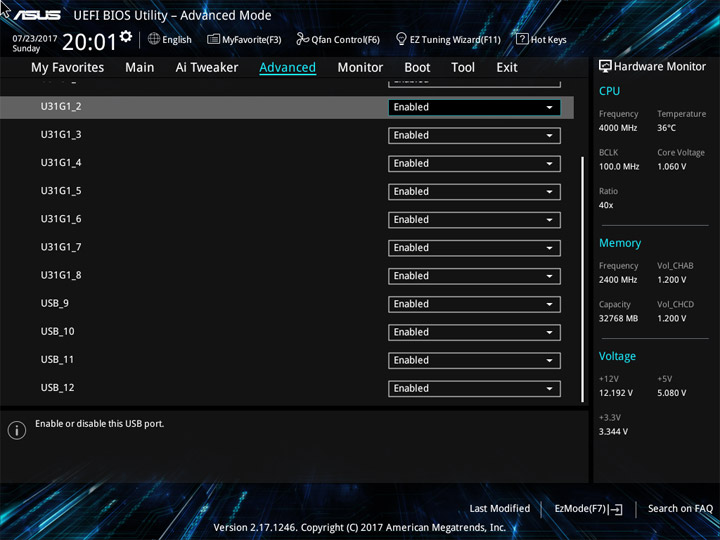The width and height of the screenshot is (720, 540).
Task: Select the USB_12 row label
Action: point(57,388)
